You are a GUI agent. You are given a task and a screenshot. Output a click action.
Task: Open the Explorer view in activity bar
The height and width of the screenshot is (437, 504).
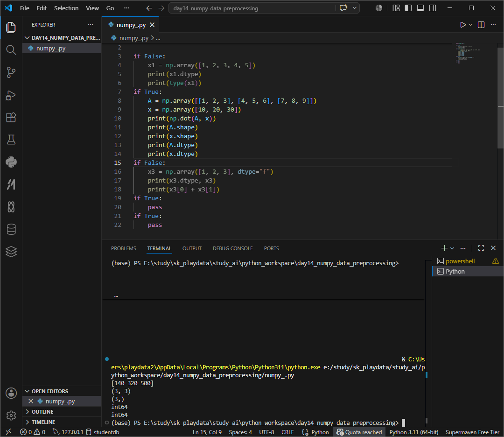(11, 28)
